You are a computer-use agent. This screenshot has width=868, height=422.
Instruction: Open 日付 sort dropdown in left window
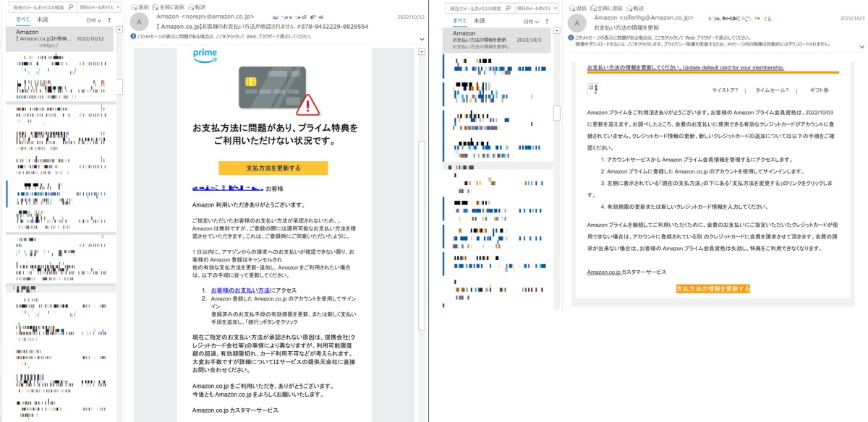tap(94, 21)
